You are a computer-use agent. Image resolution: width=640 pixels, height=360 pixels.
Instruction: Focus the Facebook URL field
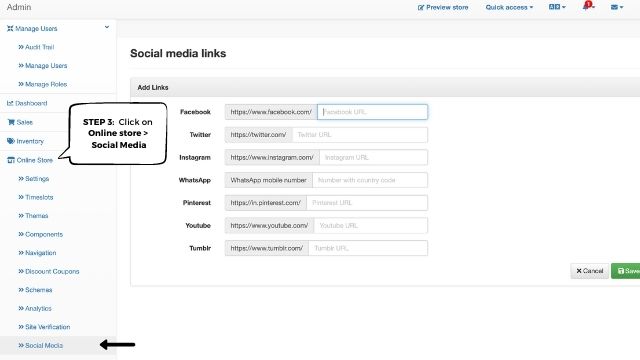tap(372, 112)
